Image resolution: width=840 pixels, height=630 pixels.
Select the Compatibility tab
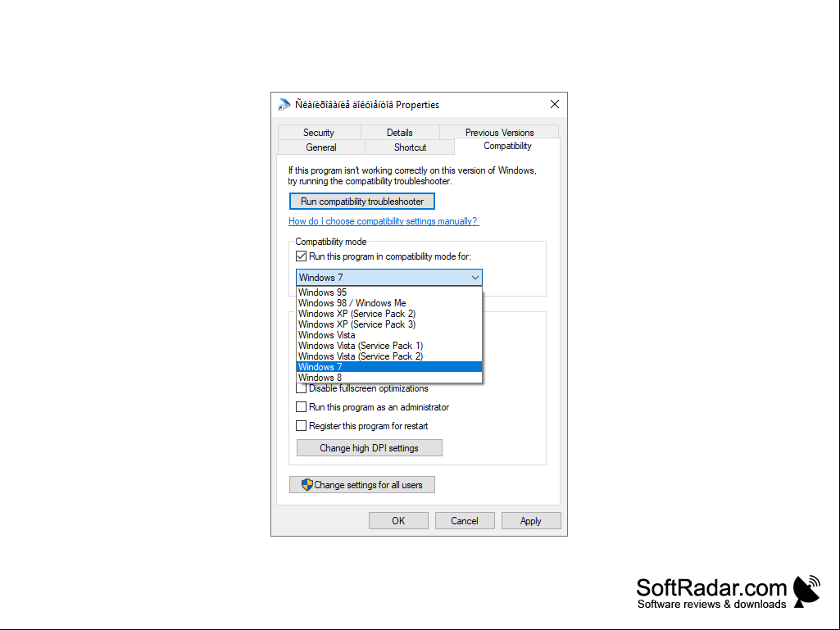tap(507, 147)
